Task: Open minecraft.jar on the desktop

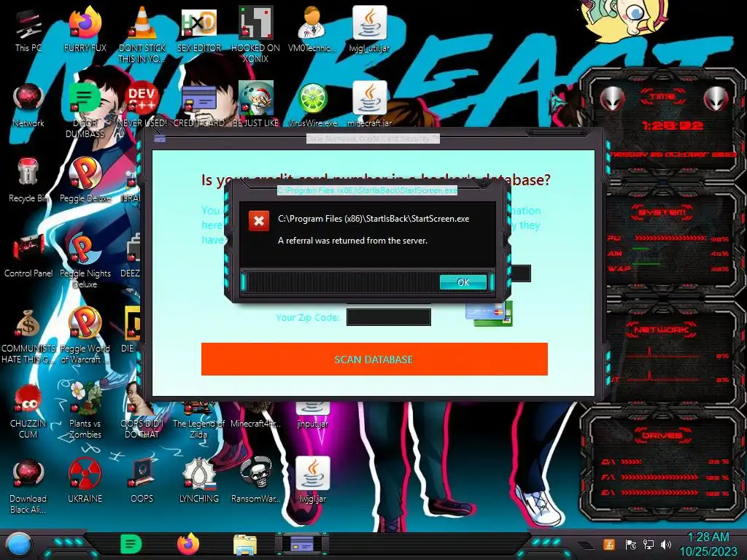Action: [x=369, y=105]
